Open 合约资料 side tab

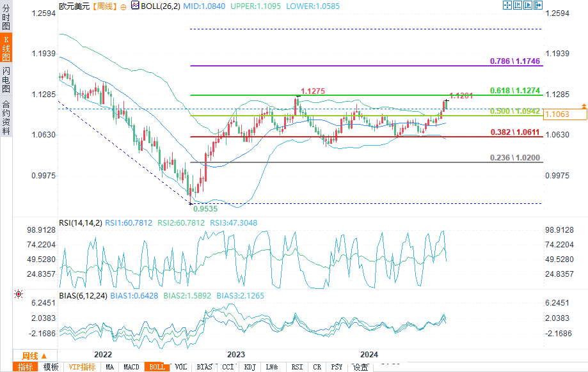point(6,117)
